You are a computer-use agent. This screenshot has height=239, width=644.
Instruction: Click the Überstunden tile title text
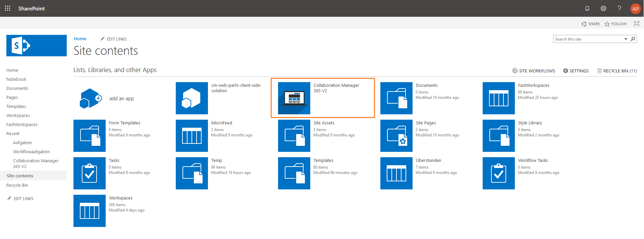428,161
